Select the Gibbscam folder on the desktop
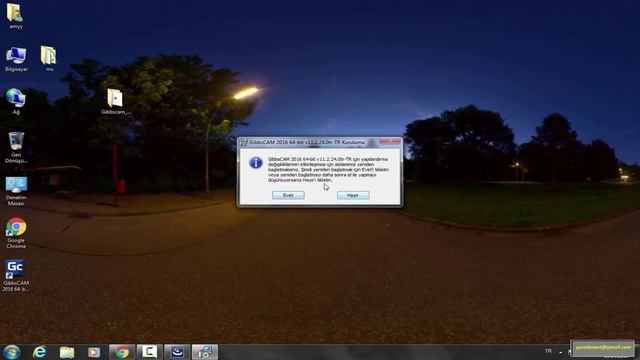This screenshot has height=360, width=640. pos(115,102)
